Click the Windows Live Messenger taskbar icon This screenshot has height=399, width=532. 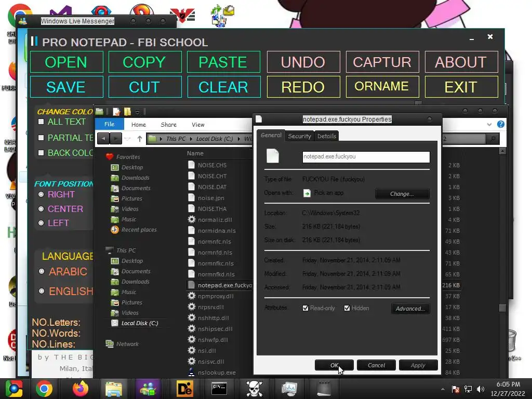pos(148,389)
